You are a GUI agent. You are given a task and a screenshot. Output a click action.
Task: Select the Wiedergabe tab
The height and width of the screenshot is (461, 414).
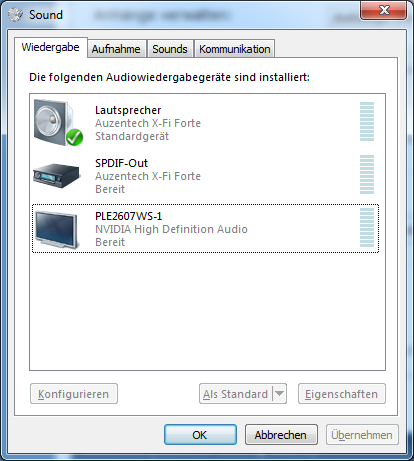51,47
